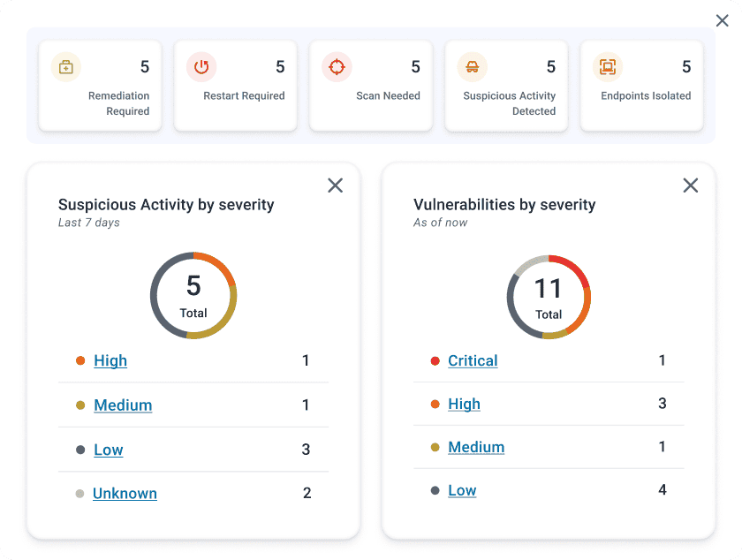
Task: Open Low suspicious activity link
Action: tap(109, 450)
